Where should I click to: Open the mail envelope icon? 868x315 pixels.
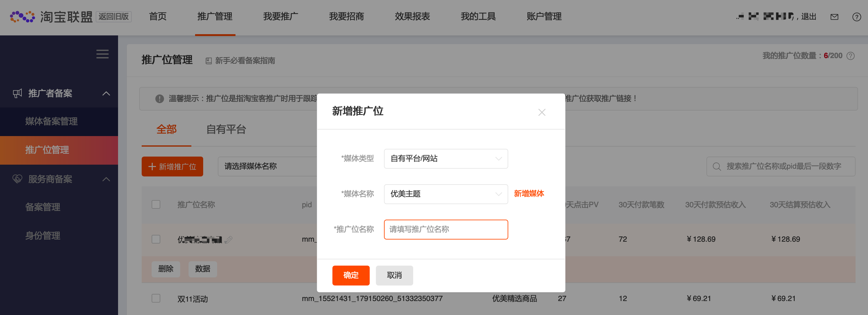834,17
